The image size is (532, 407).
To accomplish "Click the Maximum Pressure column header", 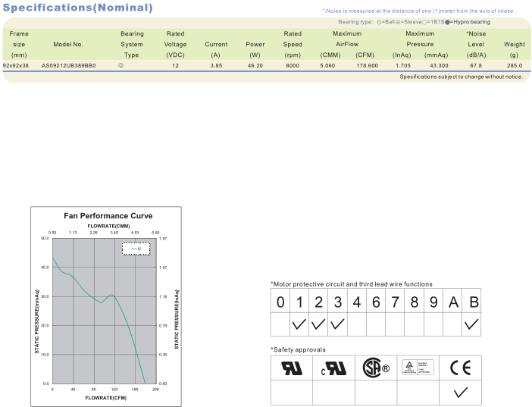I will tap(420, 39).
